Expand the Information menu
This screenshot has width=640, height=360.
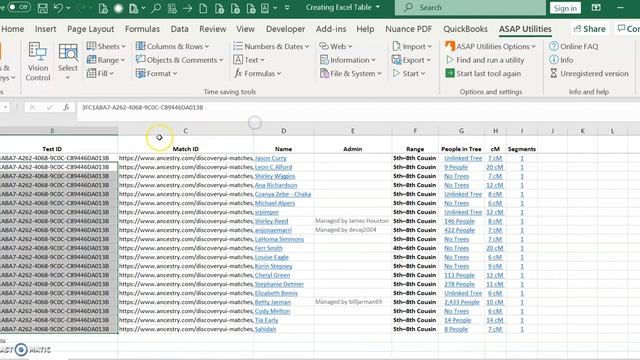tap(347, 60)
